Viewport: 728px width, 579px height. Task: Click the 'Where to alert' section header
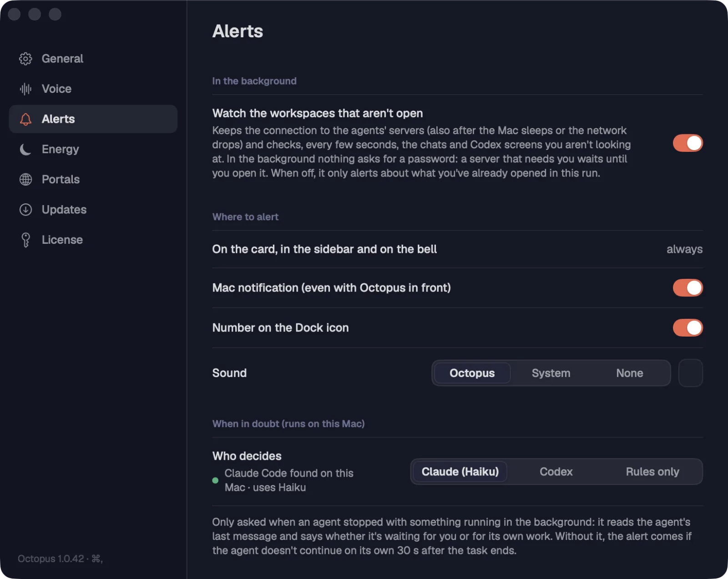tap(245, 217)
